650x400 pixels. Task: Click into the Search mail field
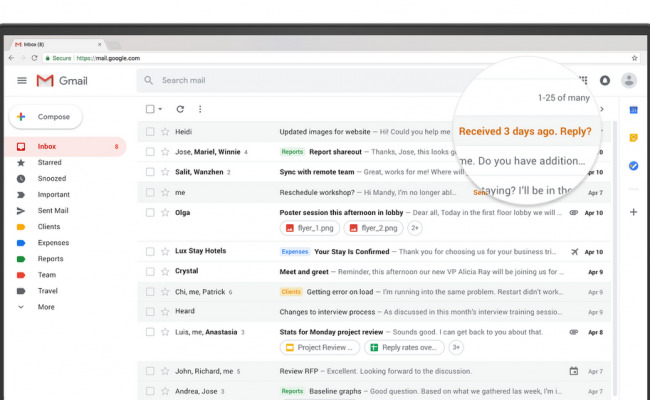300,80
